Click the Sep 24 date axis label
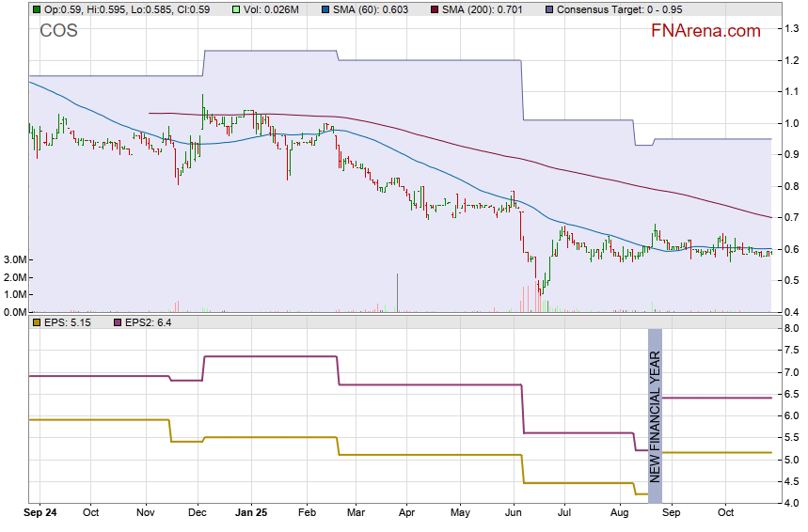 [41, 513]
